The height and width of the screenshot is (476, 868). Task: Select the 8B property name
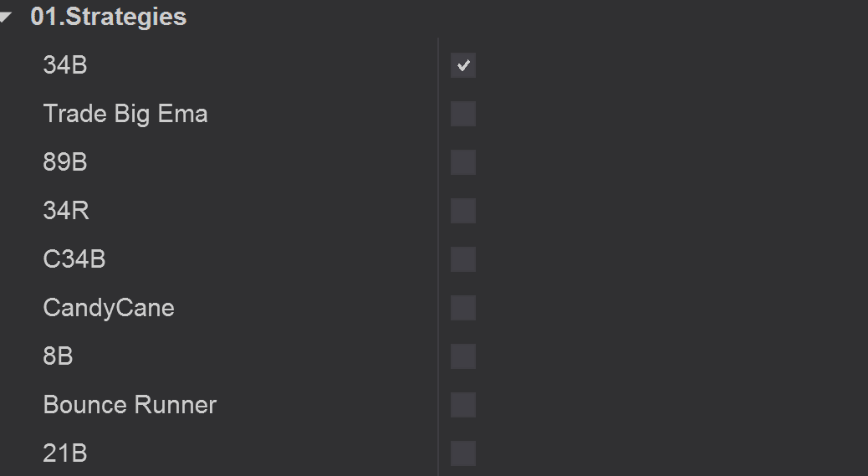58,356
